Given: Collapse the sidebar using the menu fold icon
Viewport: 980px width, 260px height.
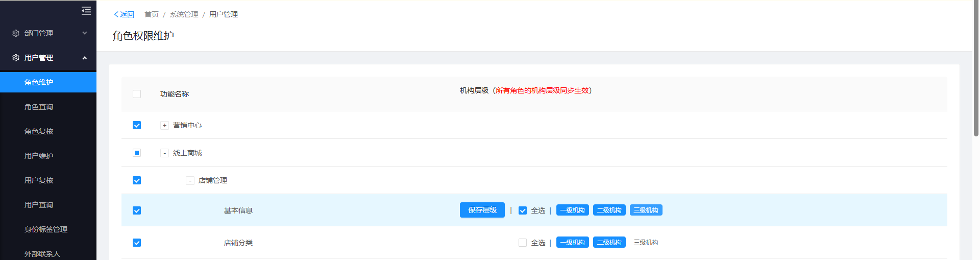Looking at the screenshot, I should coord(86,11).
